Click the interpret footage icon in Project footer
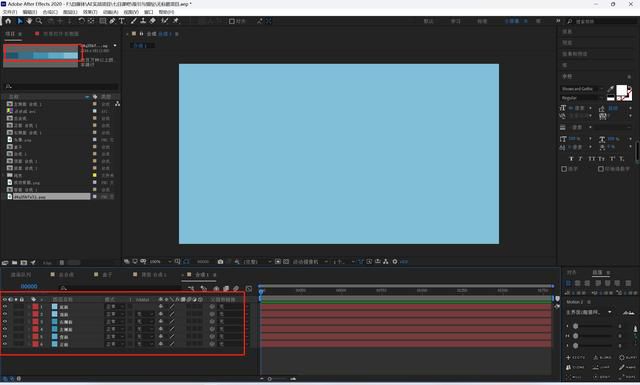640x385 pixels. (5, 263)
